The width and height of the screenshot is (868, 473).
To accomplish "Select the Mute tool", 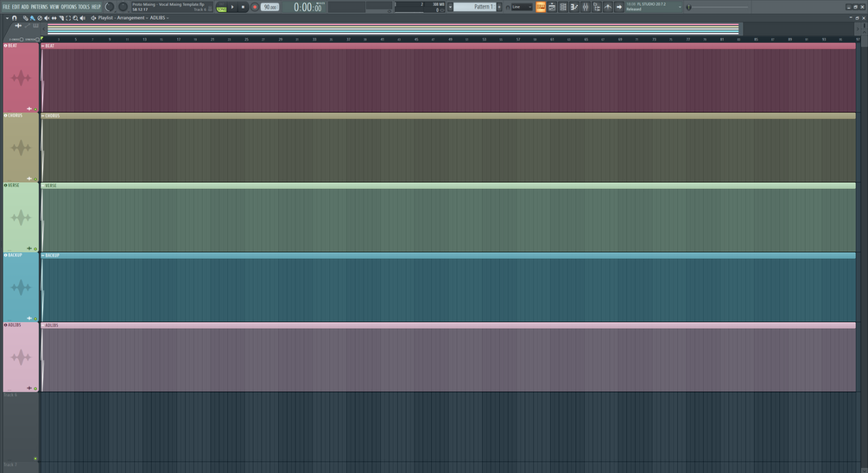I will coord(47,18).
